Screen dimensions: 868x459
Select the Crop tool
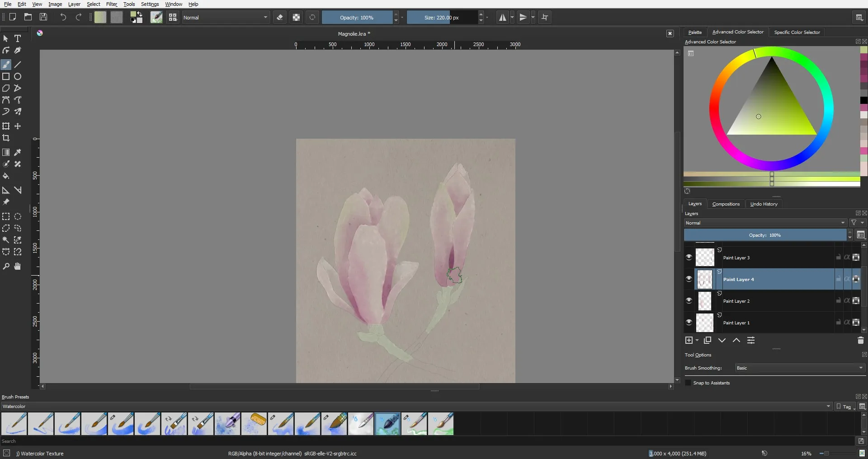6,138
